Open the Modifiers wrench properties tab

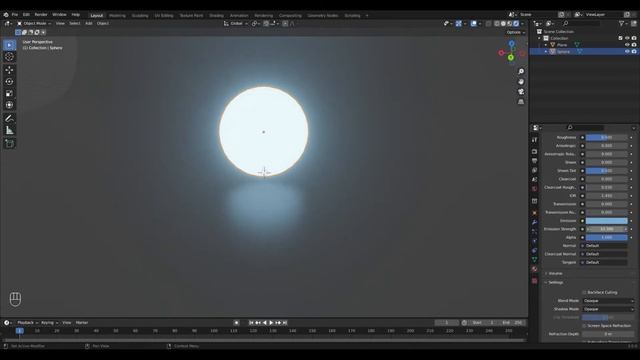point(534,222)
